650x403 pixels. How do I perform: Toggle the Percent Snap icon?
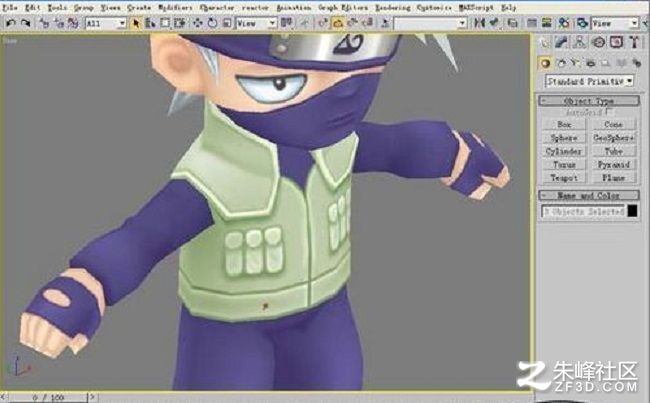click(352, 23)
